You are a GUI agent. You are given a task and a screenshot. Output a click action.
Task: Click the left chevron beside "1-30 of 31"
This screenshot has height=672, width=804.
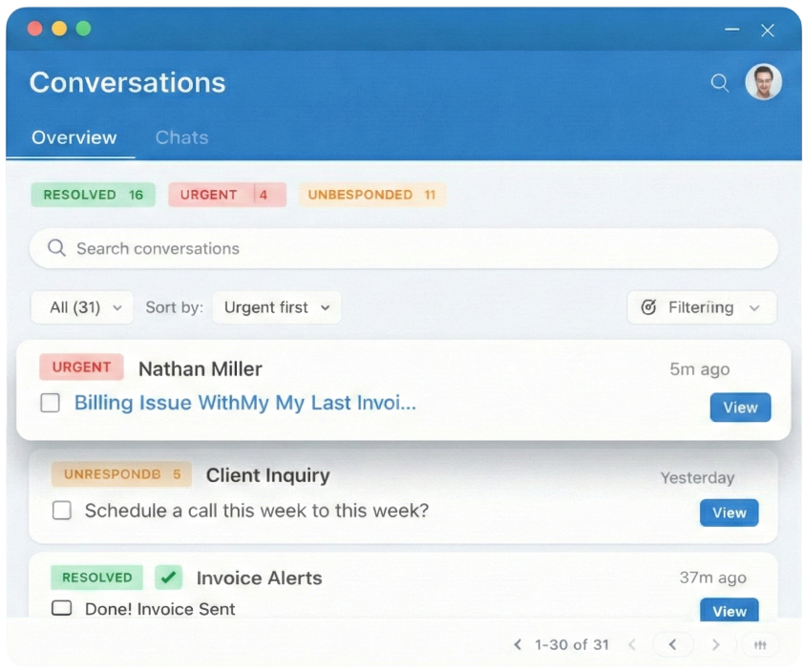pyautogui.click(x=518, y=645)
